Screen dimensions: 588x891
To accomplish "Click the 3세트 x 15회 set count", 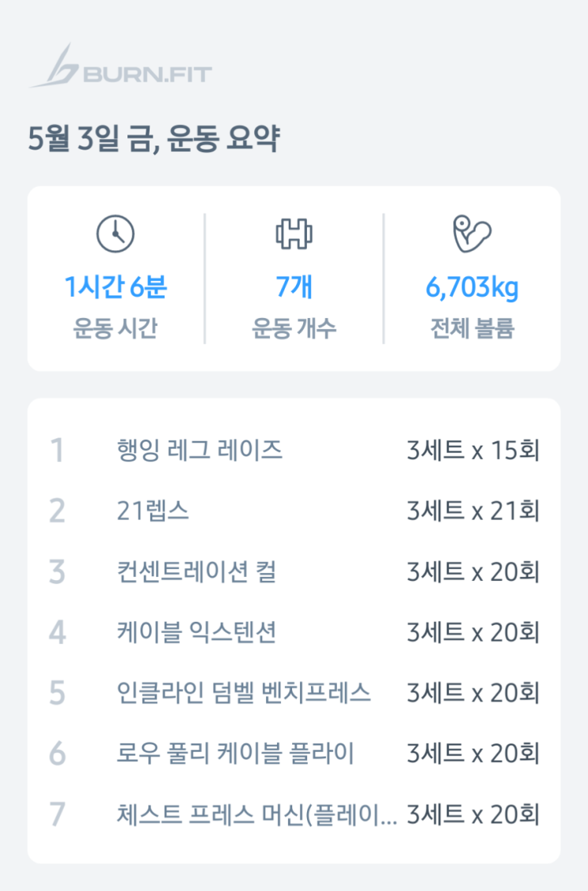I will point(473,451).
